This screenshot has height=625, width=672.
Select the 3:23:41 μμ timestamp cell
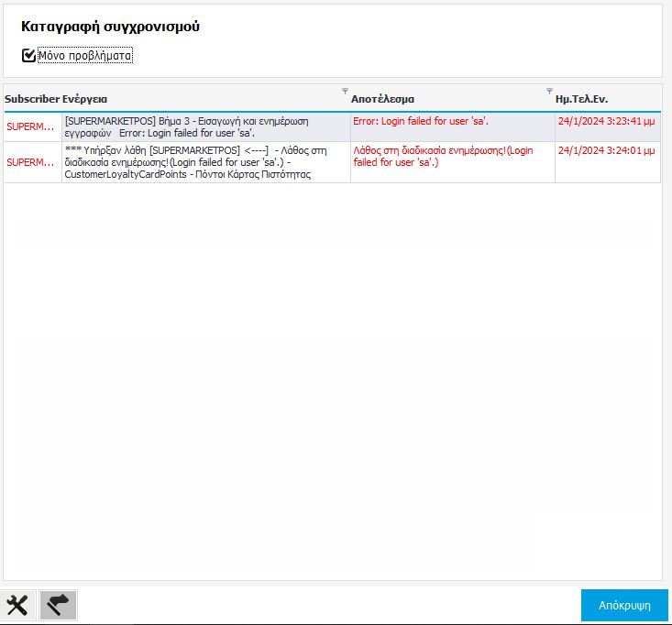(x=606, y=121)
